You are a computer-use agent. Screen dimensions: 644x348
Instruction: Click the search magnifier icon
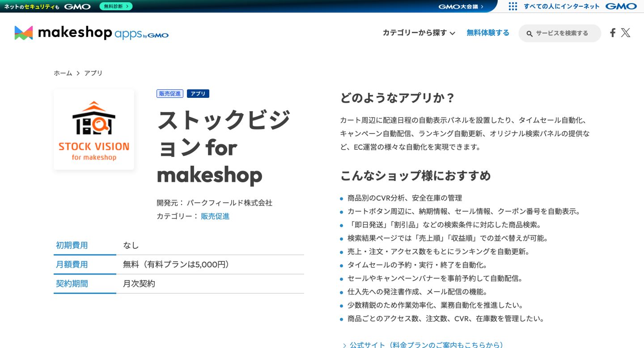[530, 34]
